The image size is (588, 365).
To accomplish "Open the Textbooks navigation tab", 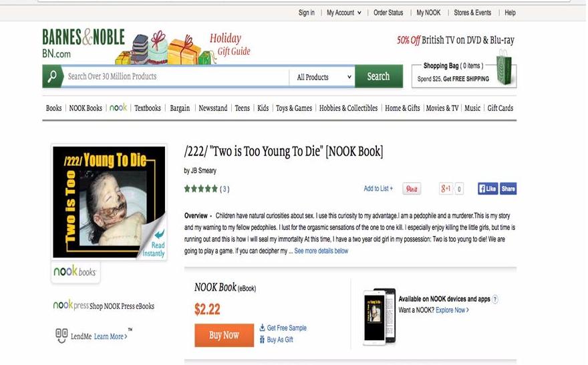I will 148,108.
